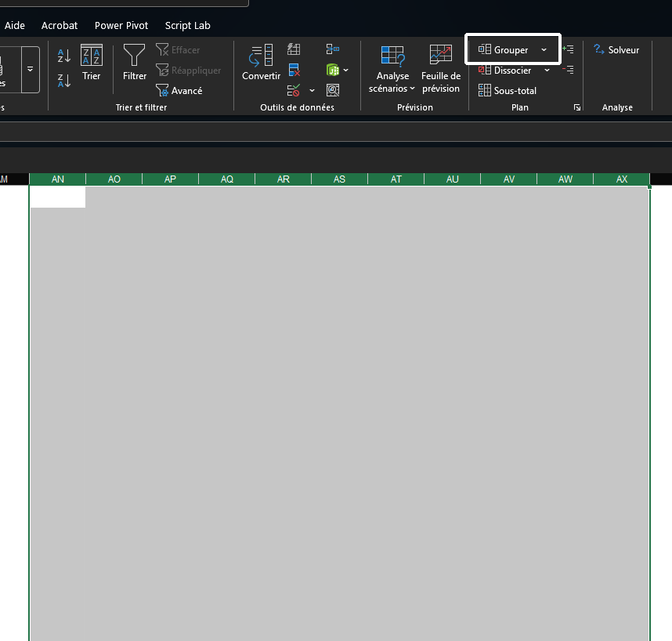The image size is (672, 641).
Task: Select the column AQ header
Action: coord(227,179)
